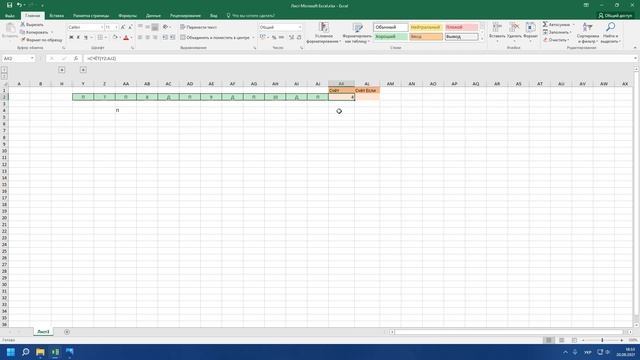This screenshot has width=640, height=360.
Task: Switch to Page Layout (Разметка страницы) tab
Action: 91,16
